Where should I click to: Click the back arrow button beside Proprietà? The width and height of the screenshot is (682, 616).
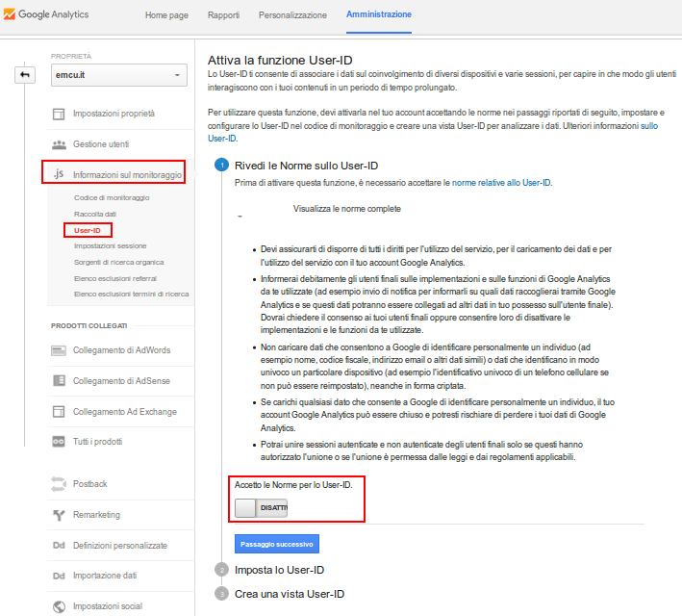click(25, 75)
